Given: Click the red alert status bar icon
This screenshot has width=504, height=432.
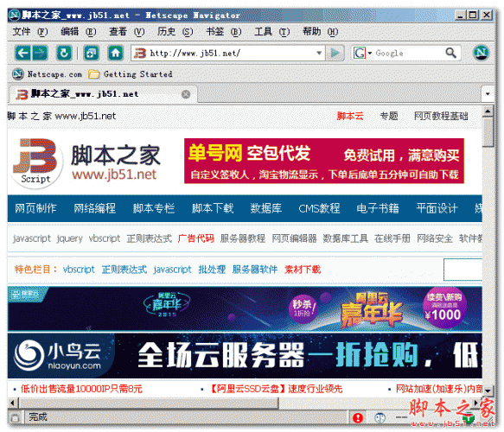Looking at the screenshot, I should pos(358,418).
